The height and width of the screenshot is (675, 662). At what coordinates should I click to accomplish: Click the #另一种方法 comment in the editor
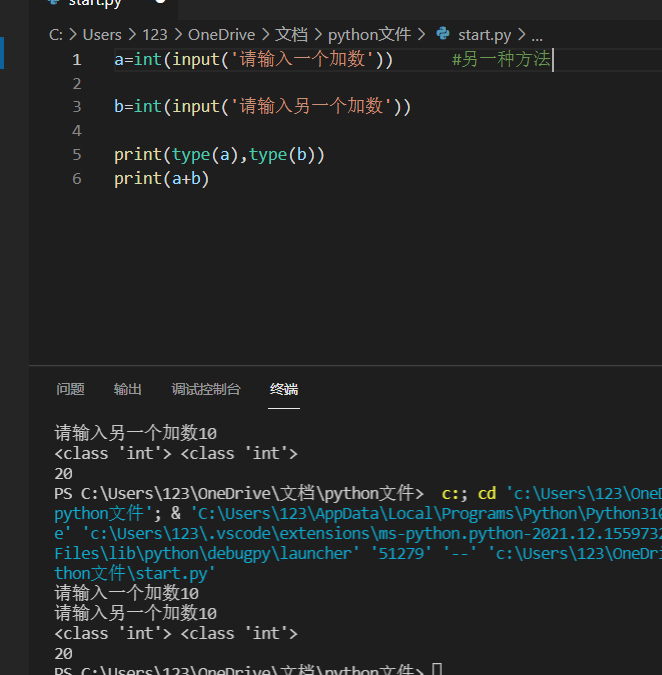coord(500,60)
